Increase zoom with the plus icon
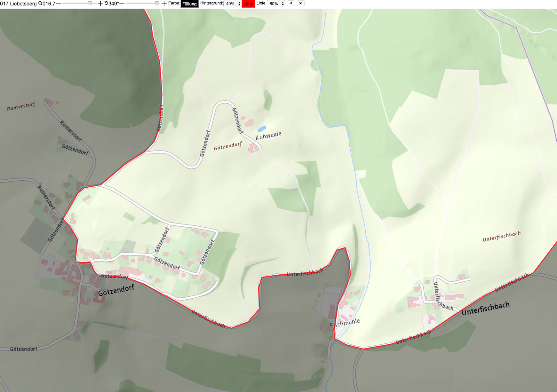The height and width of the screenshot is (392, 557). coord(100,3)
